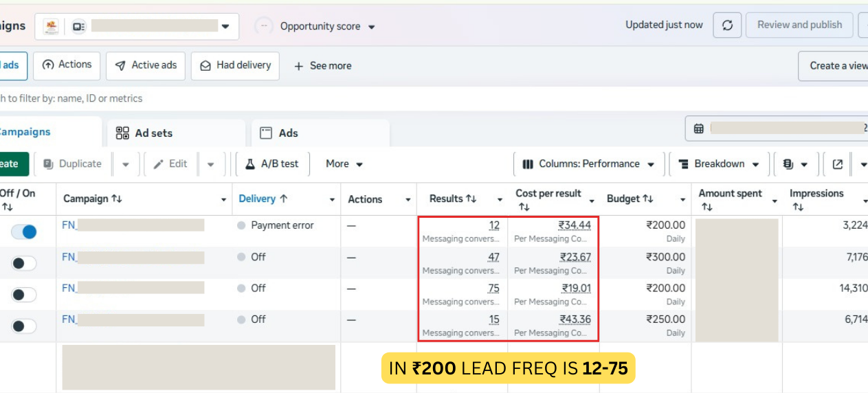Click the A/B test flask button
The width and height of the screenshot is (868, 393).
point(273,164)
